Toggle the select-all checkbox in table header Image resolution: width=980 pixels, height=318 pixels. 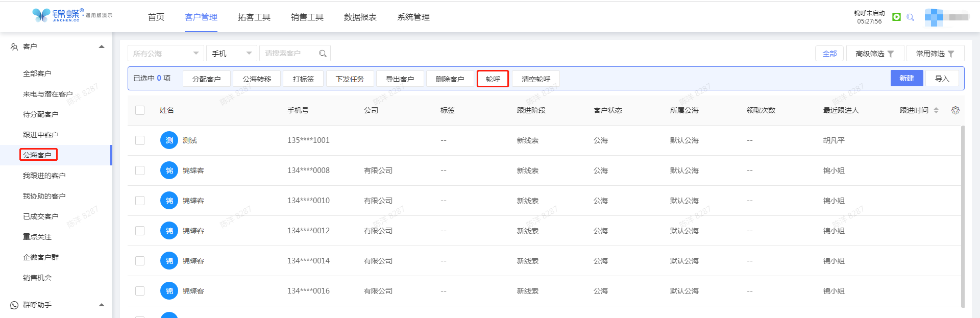point(140,110)
